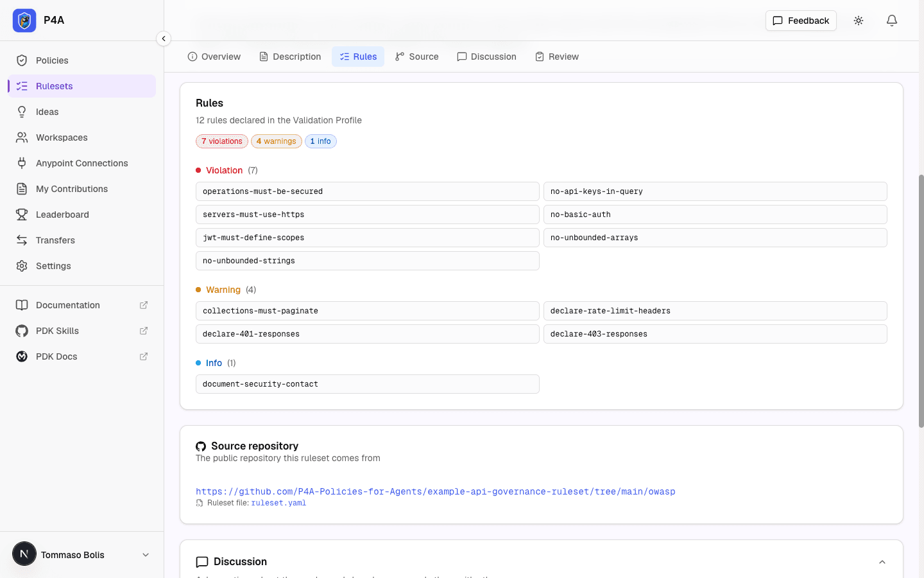This screenshot has width=924, height=578.
Task: Click the page vertical scrollbar
Action: click(x=921, y=301)
